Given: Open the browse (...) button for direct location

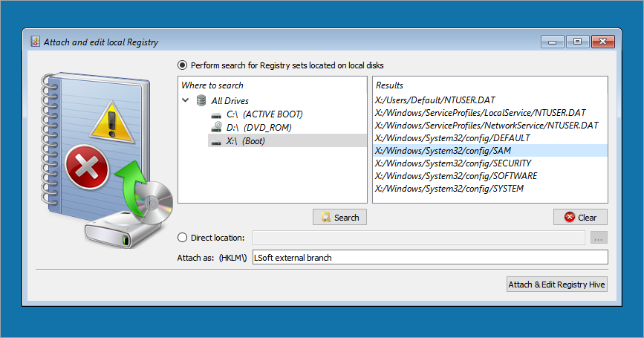Looking at the screenshot, I should (x=599, y=238).
